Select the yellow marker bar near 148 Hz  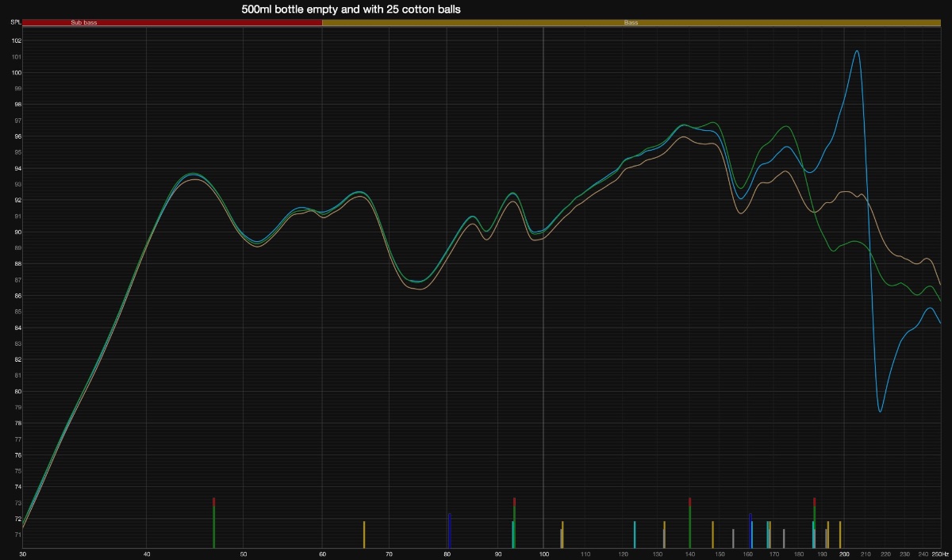712,535
